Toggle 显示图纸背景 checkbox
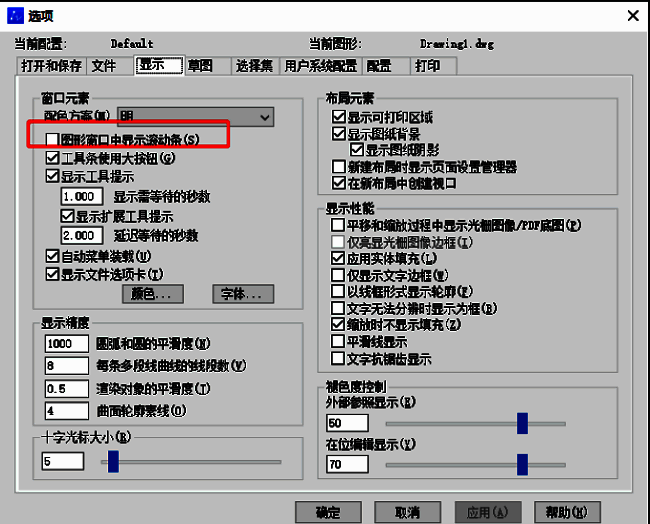 coord(339,134)
